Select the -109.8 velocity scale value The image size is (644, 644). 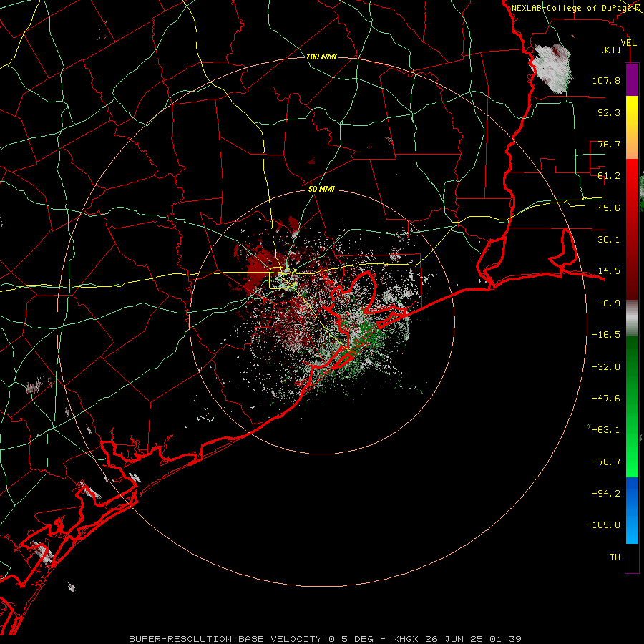tap(603, 525)
